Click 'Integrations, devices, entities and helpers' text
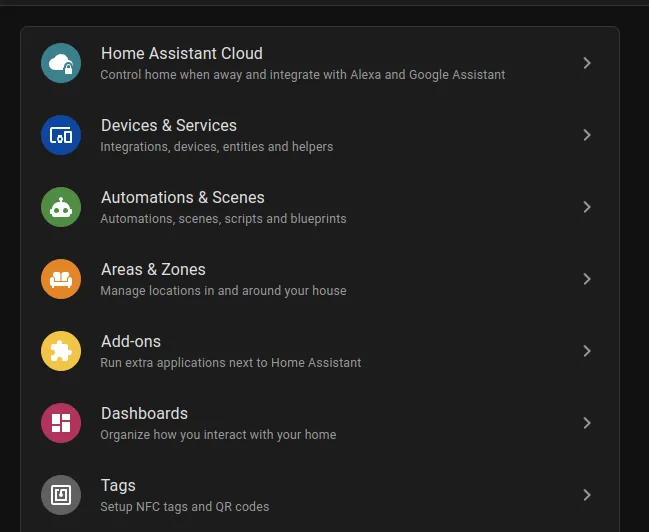This screenshot has height=532, width=649. point(217,147)
